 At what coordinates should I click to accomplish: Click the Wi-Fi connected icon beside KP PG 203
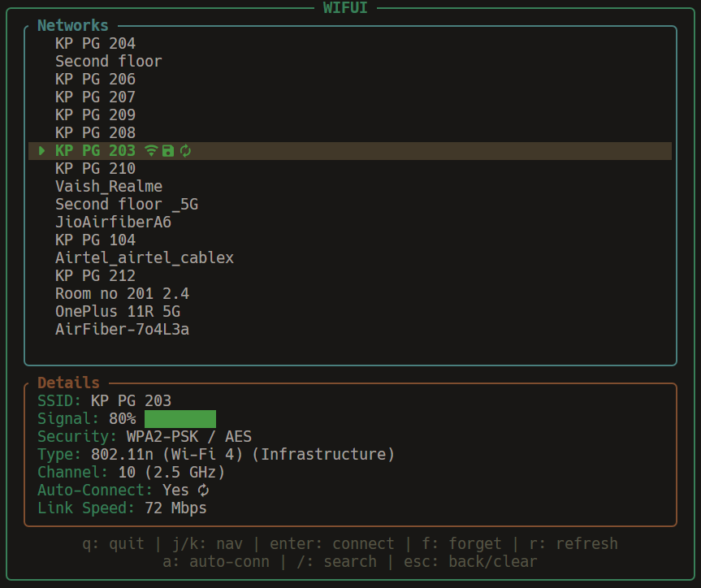[x=151, y=151]
